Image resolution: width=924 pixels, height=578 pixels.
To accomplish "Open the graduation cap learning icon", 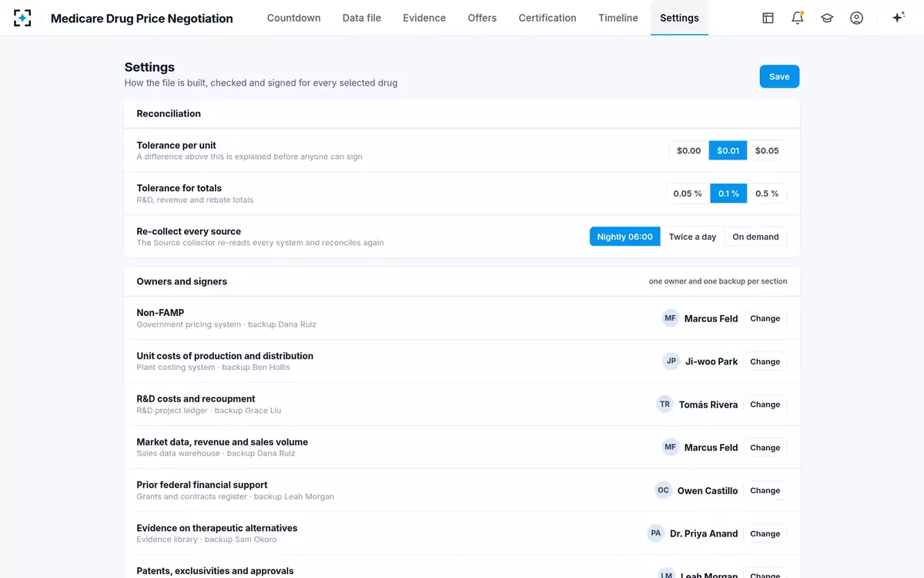I will (827, 18).
